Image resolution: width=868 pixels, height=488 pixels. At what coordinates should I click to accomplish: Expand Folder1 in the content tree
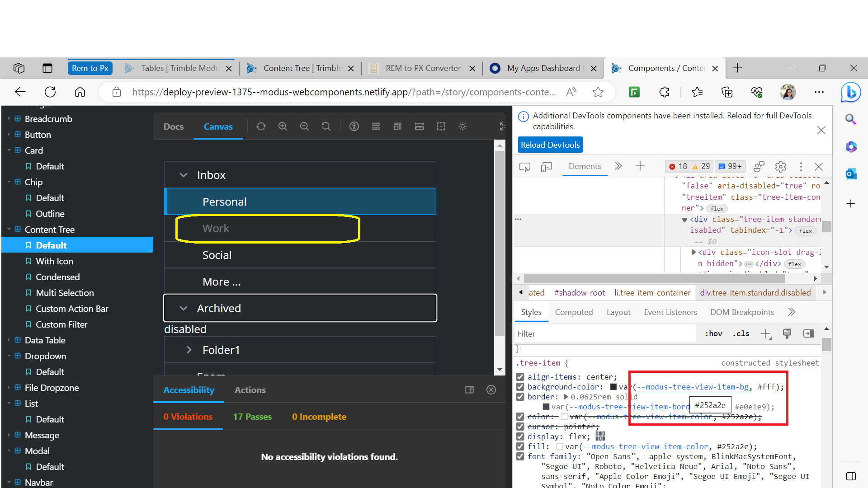189,349
